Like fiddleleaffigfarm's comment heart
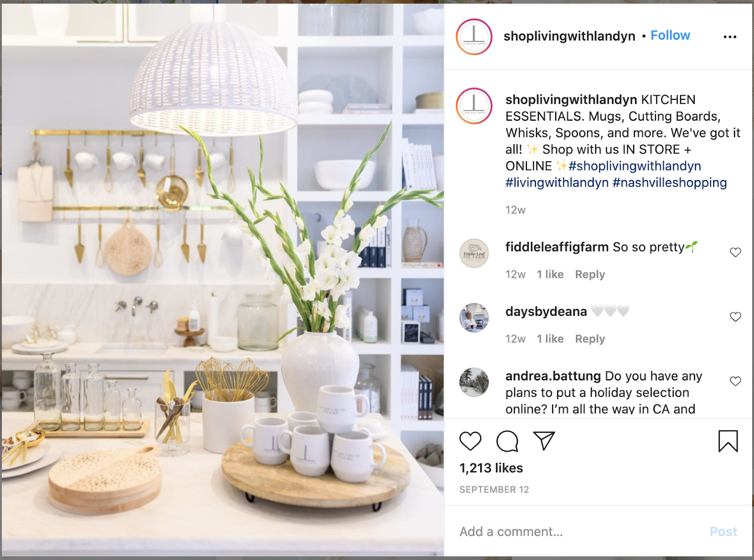Screen dimensions: 754x560 coord(736,252)
